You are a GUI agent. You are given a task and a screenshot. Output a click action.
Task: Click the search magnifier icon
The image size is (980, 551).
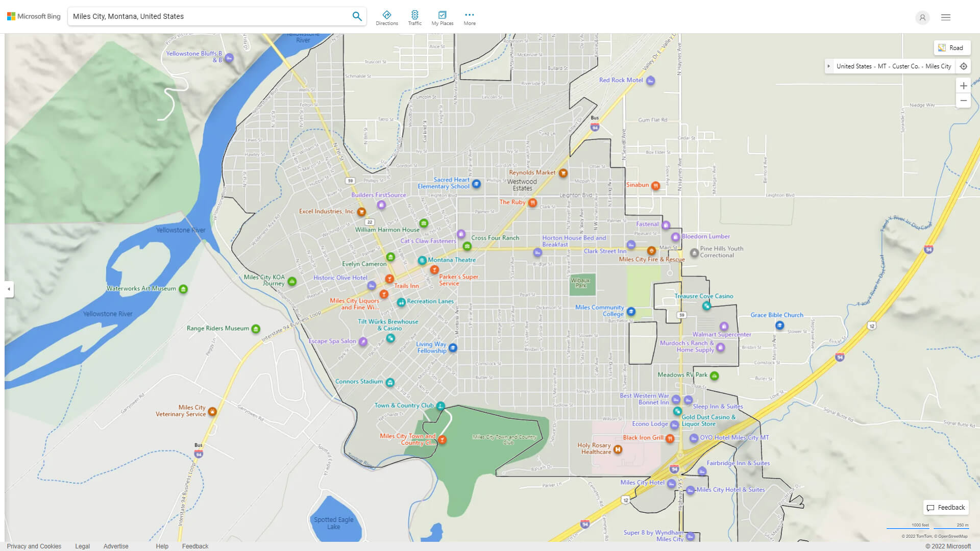tap(357, 16)
